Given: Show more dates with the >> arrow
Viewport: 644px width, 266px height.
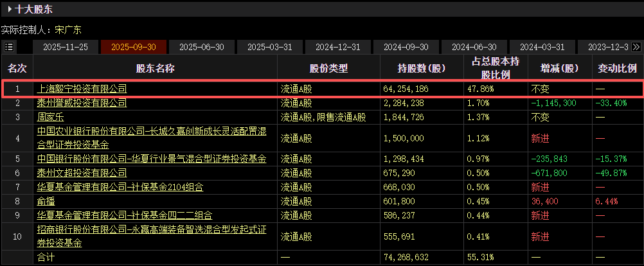Looking at the screenshot, I should click(636, 47).
